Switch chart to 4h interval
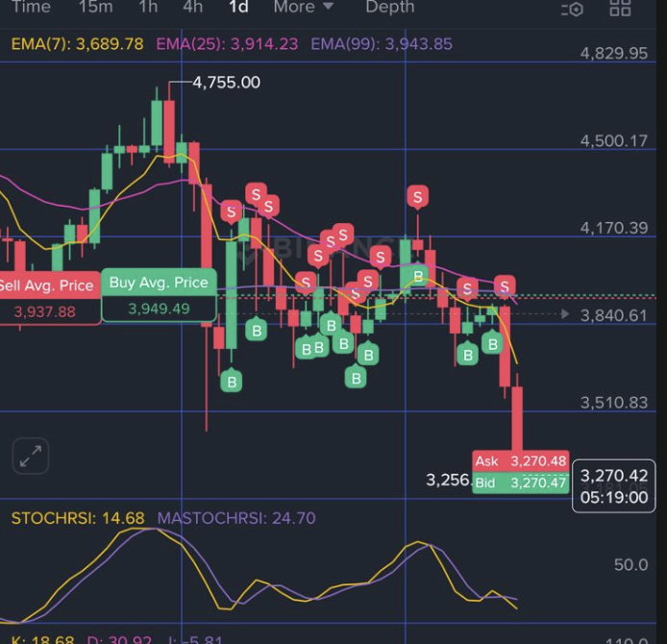Screen dimensions: 667x644 [192, 7]
